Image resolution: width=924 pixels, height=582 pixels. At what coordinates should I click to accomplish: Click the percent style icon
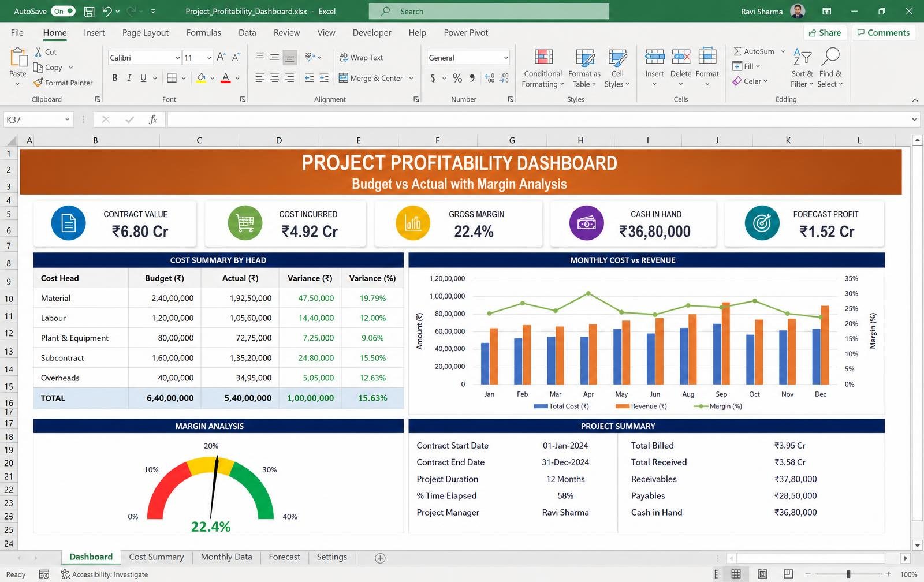coord(457,78)
